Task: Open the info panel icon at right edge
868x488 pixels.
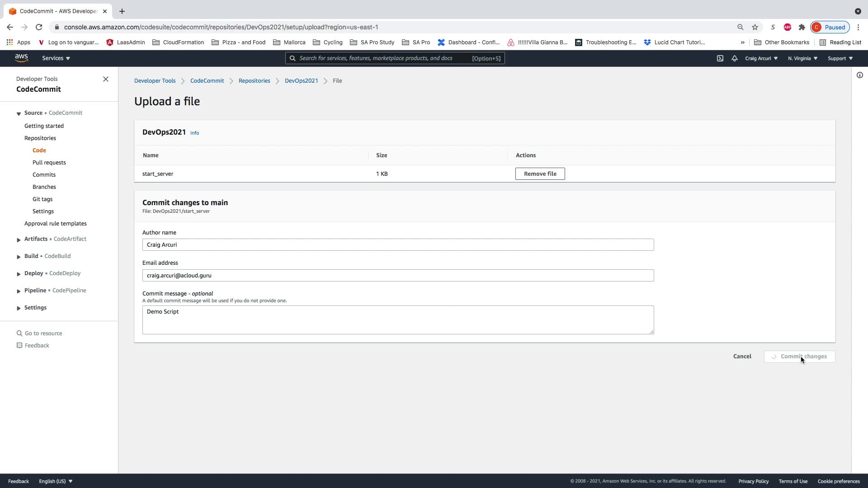Action: click(x=859, y=75)
